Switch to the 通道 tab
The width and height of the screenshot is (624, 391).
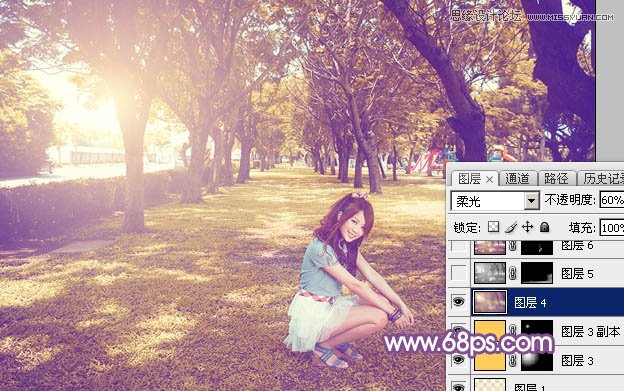[x=517, y=179]
